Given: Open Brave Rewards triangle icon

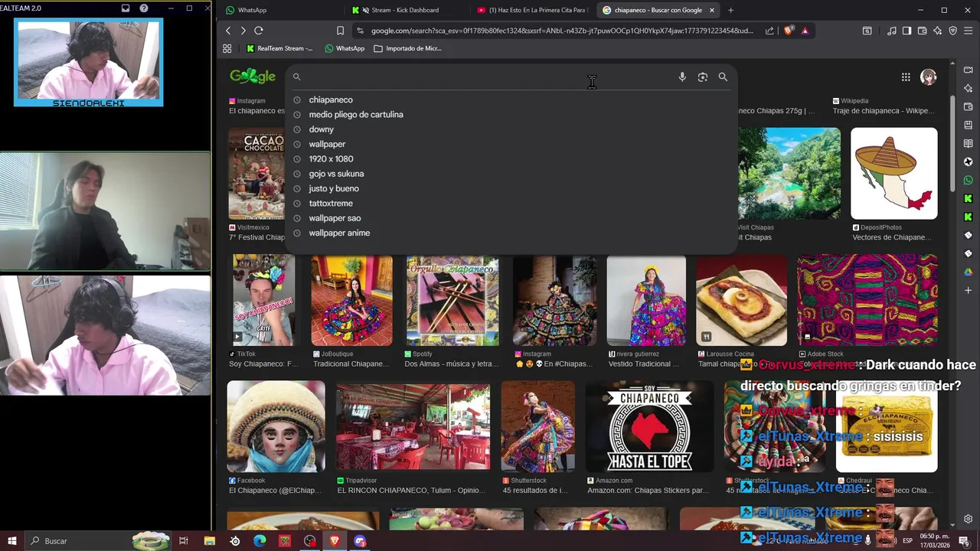Looking at the screenshot, I should click(x=805, y=31).
